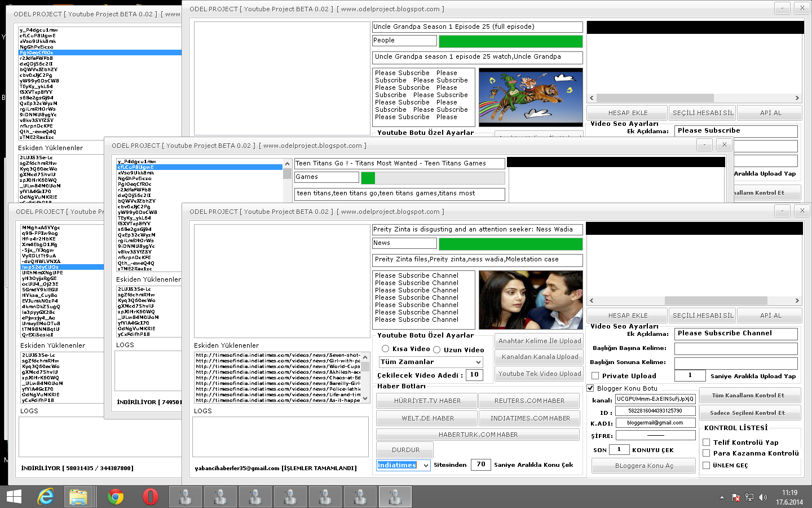Click the K.ADI field with bloggermail@gmail.com

pos(655,423)
